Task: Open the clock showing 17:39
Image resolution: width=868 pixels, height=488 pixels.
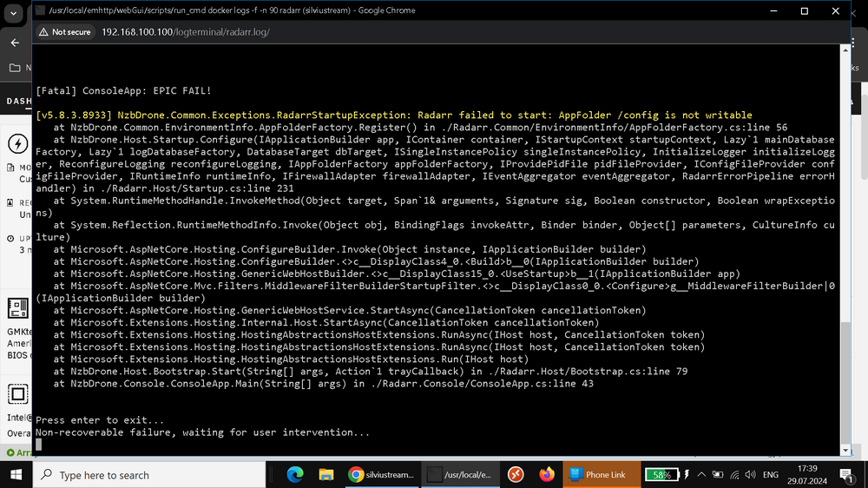Action: [x=807, y=475]
